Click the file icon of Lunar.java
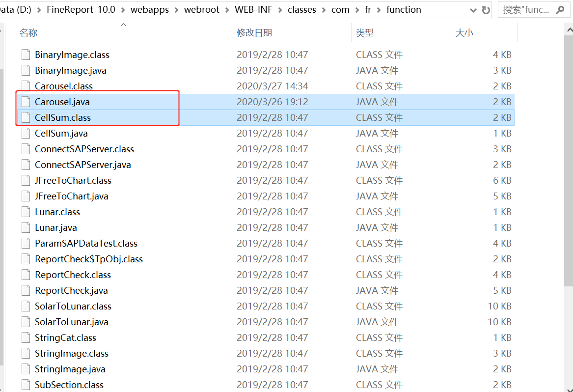This screenshot has width=573, height=392. pos(26,227)
